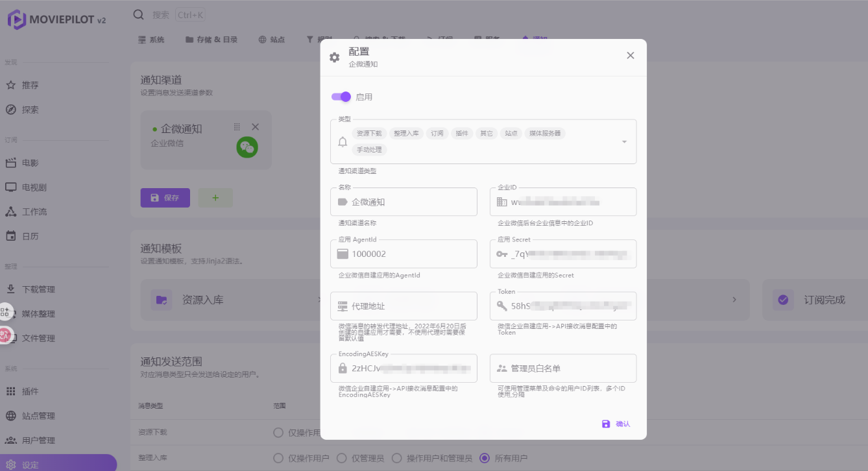The height and width of the screenshot is (471, 868).
Task: Edit the 名称 field containing 企微通知
Action: click(x=404, y=202)
